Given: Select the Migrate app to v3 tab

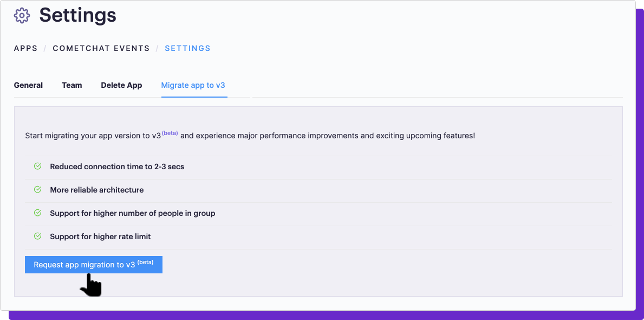Looking at the screenshot, I should coord(193,86).
